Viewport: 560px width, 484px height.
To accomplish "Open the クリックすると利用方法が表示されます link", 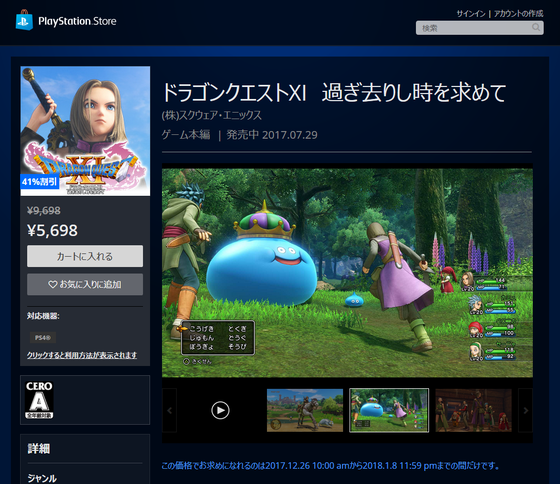I will 82,355.
